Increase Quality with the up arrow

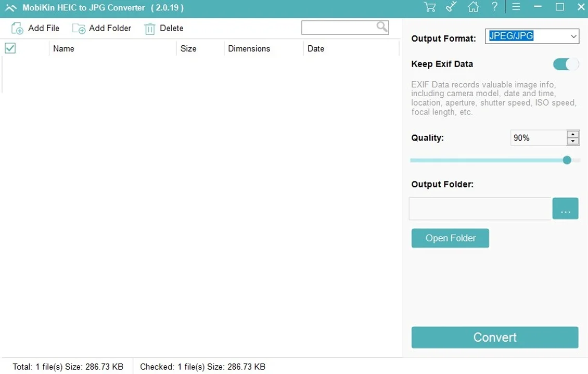point(573,134)
